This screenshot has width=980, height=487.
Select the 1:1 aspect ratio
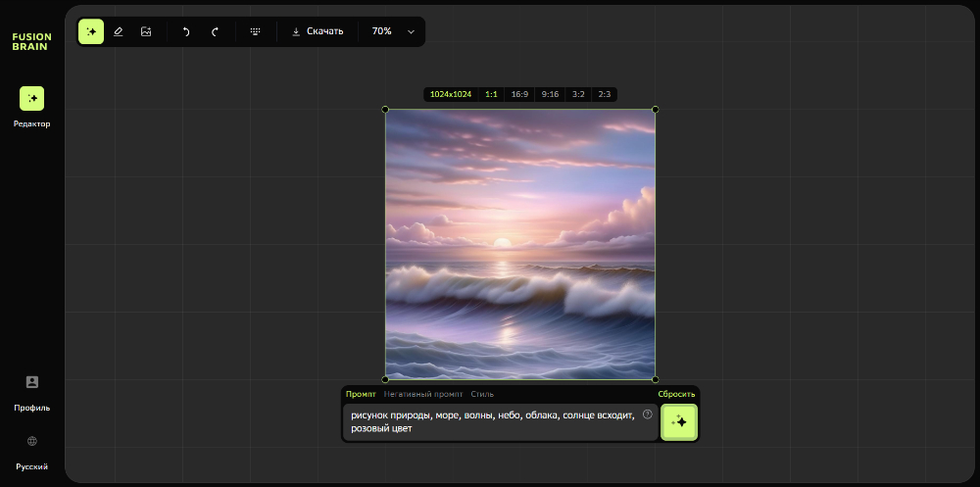pos(491,95)
